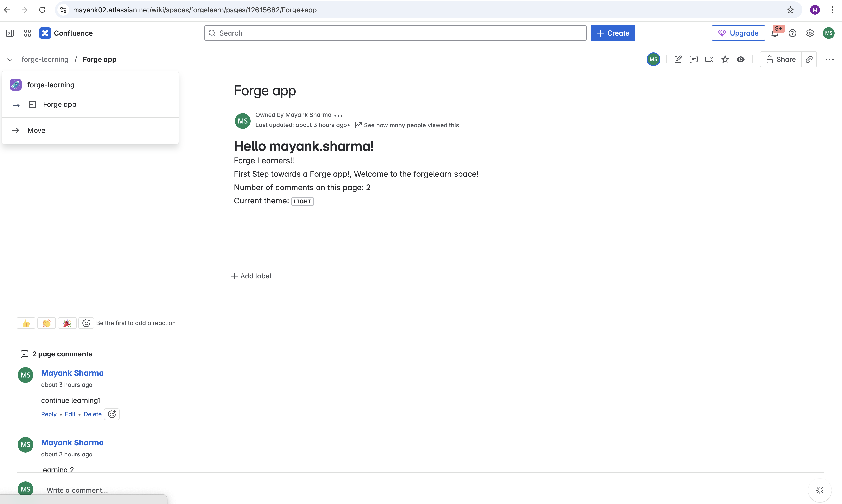
Task: Open the app switcher grid icon
Action: tap(27, 33)
